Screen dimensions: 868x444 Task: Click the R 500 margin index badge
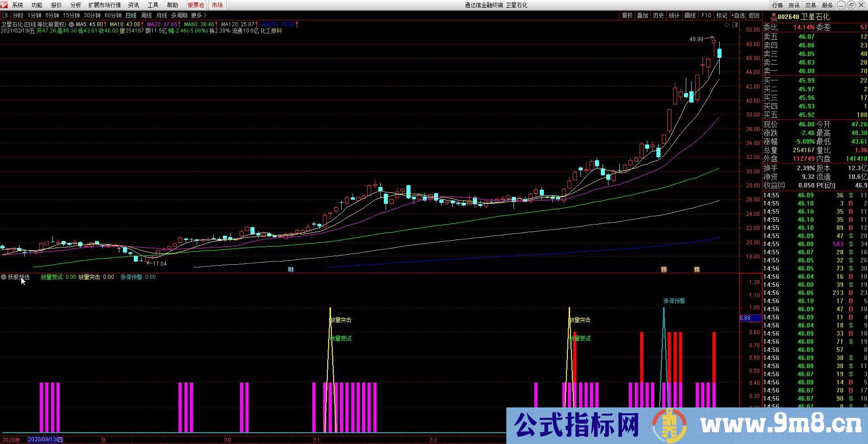[x=774, y=17]
